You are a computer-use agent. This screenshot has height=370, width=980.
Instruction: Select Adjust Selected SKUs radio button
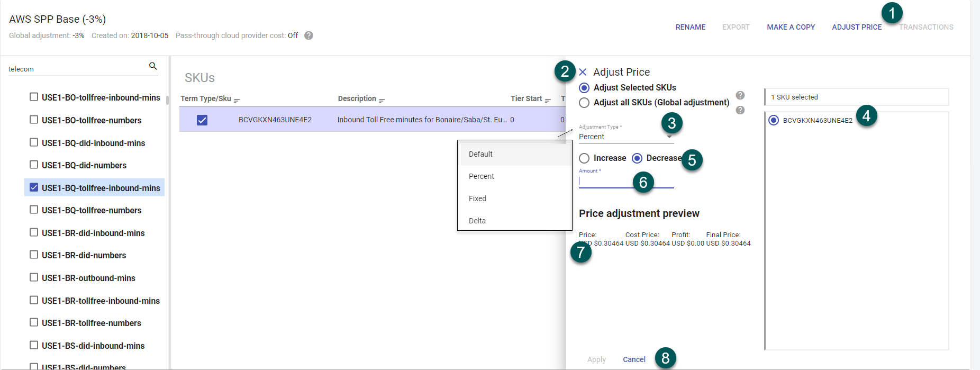point(584,88)
